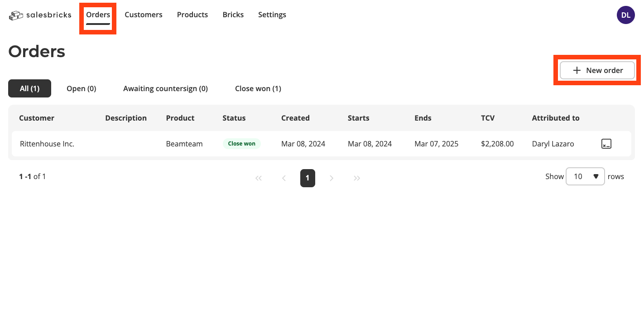This screenshot has width=644, height=316.
Task: Go to the next page arrow
Action: [x=332, y=178]
